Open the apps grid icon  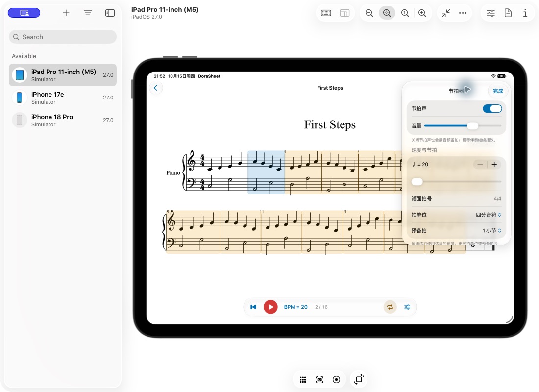pyautogui.click(x=303, y=380)
